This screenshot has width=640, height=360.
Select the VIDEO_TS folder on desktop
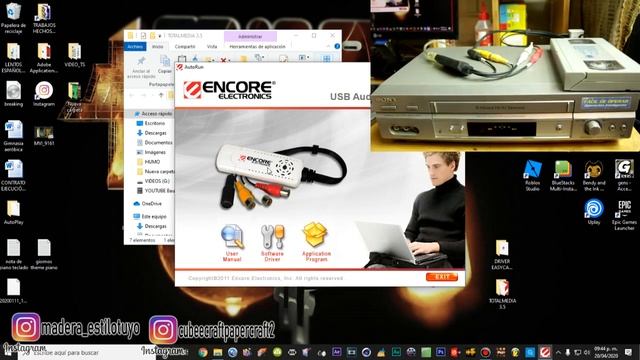click(x=75, y=55)
